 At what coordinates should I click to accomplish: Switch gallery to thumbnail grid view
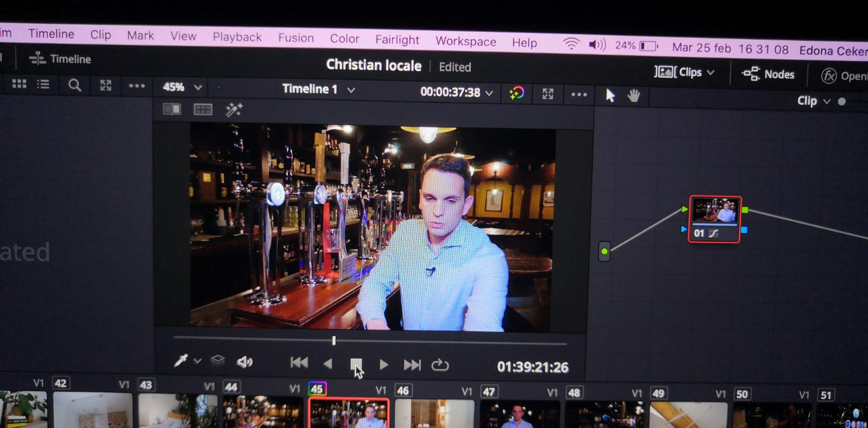click(x=19, y=84)
